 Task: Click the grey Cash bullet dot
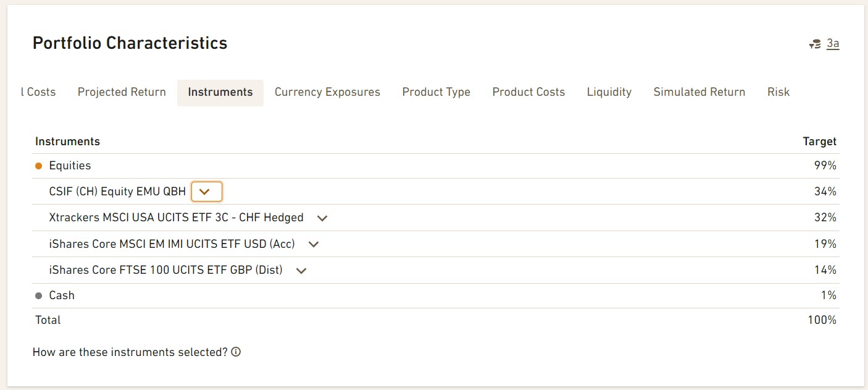(x=39, y=296)
